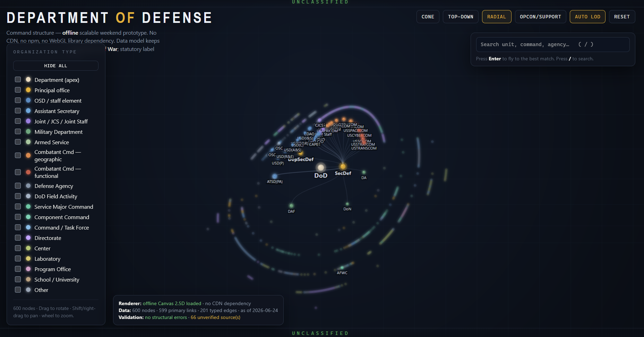Click the Department (apex) label
The height and width of the screenshot is (337, 644).
click(57, 80)
